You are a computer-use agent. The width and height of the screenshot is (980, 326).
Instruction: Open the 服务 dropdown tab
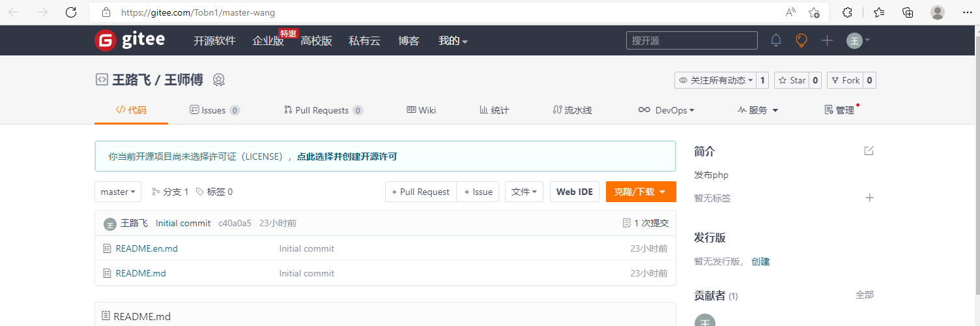coord(758,110)
